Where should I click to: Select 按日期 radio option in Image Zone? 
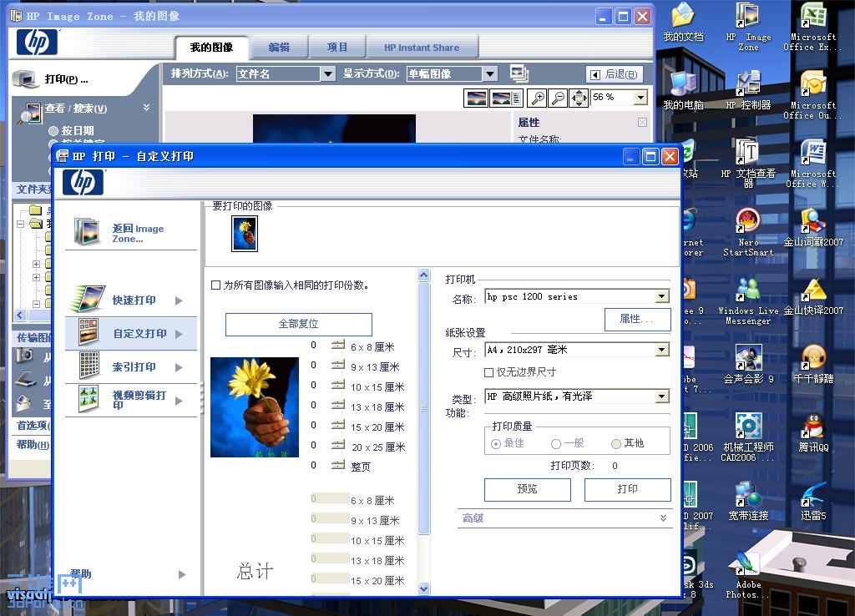(x=53, y=131)
